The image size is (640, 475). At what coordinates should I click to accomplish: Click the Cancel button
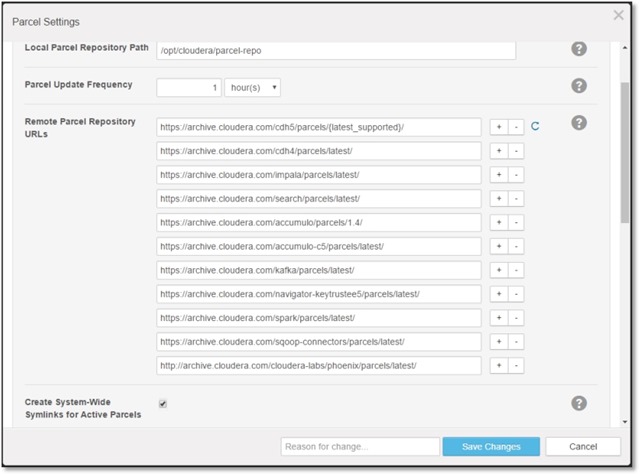pos(583,446)
